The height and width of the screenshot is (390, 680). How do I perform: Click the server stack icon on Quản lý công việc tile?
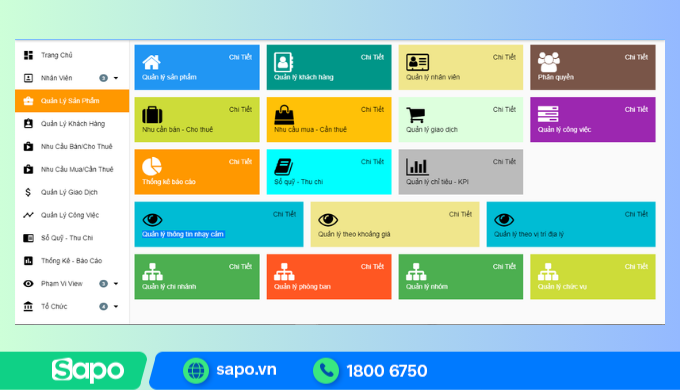pyautogui.click(x=548, y=114)
